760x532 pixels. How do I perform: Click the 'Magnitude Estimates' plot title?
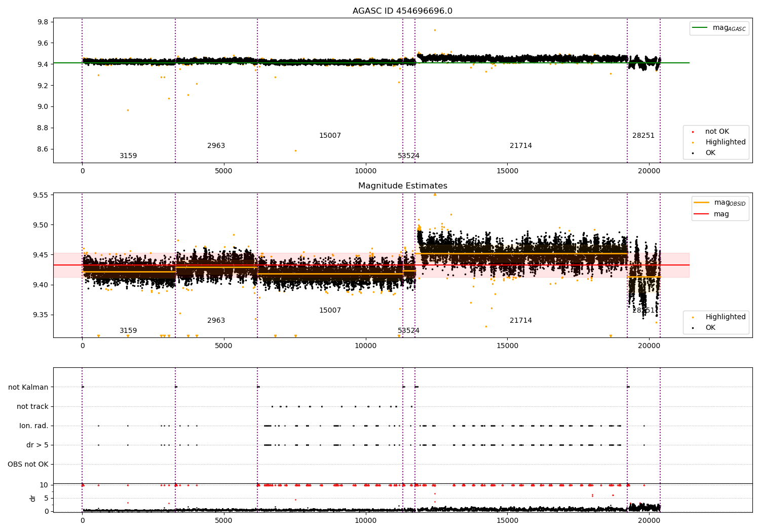[x=402, y=186]
